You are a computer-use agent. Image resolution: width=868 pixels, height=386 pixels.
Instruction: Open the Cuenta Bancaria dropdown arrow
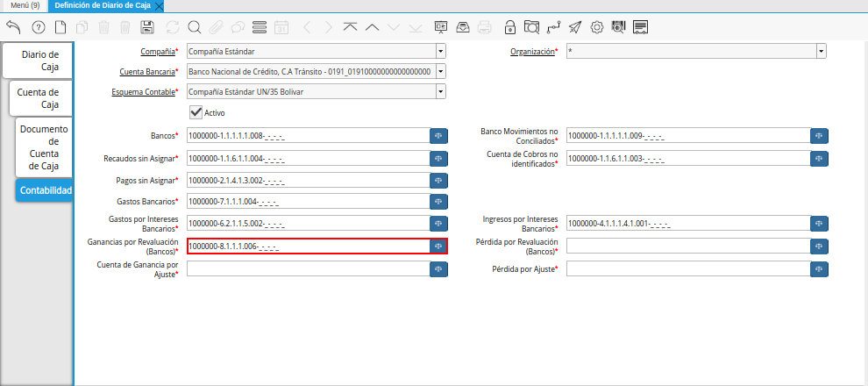440,71
